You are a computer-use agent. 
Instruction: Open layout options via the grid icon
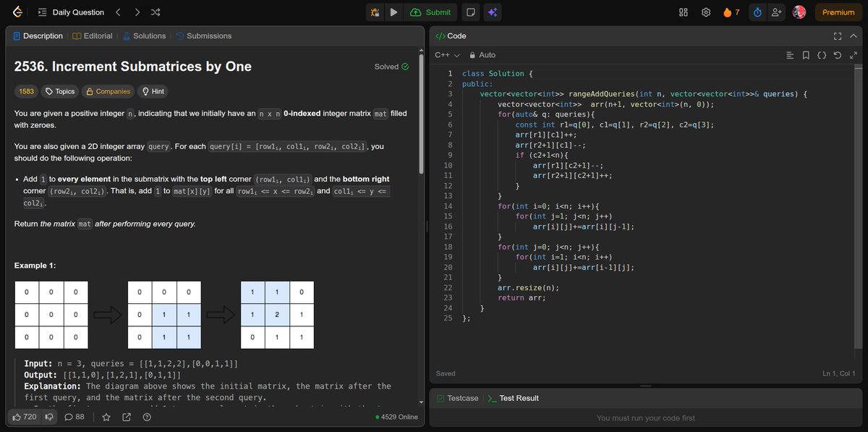(683, 12)
